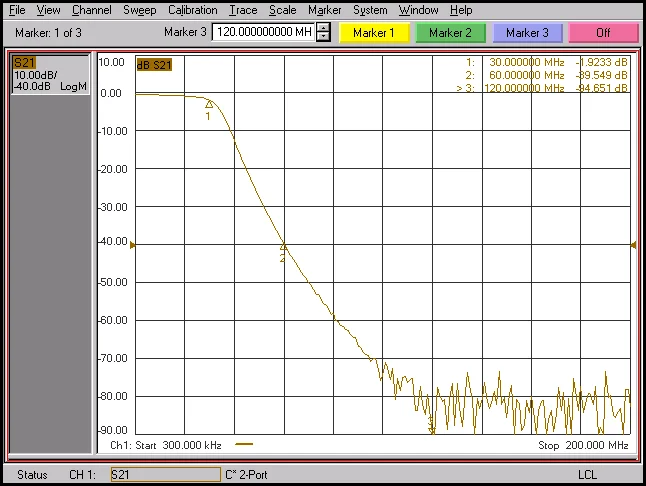
Task: Click the -90.00 bottom axis value
Action: click(113, 430)
